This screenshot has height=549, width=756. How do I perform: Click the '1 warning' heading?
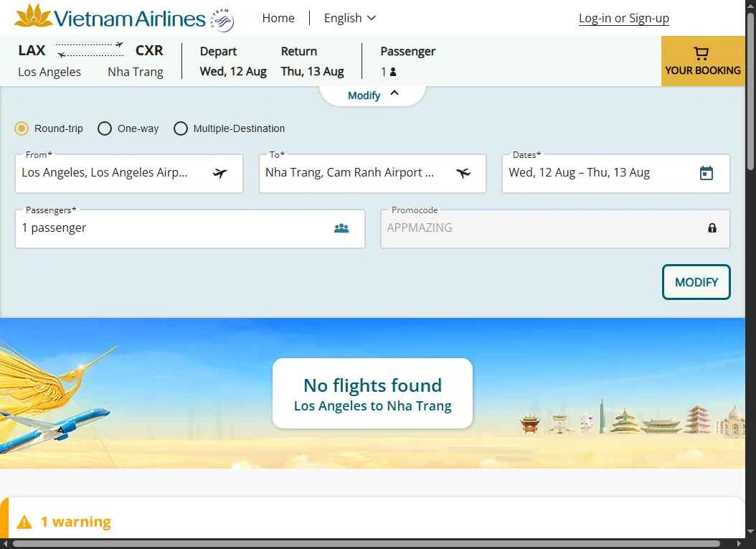[x=76, y=522]
